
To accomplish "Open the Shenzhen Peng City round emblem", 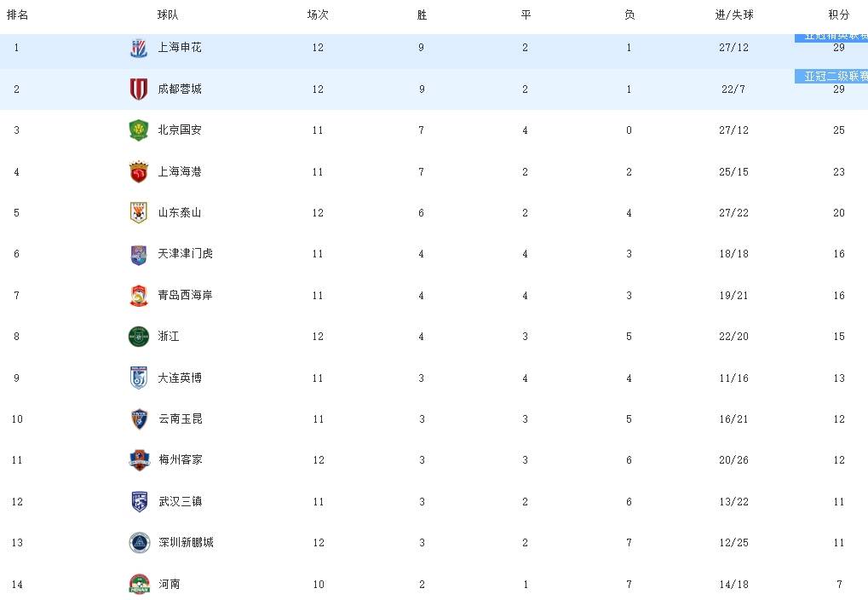I will pos(139,543).
